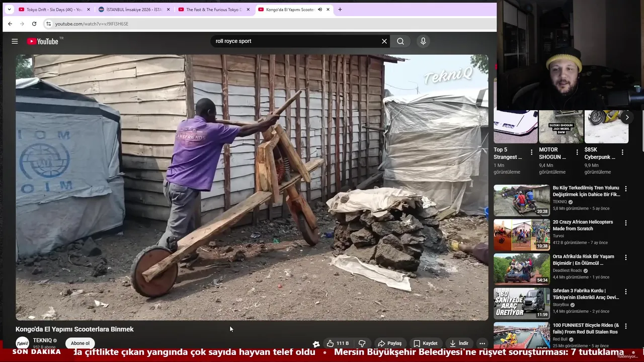Clear the search text with X
644x362 pixels.
tap(384, 41)
